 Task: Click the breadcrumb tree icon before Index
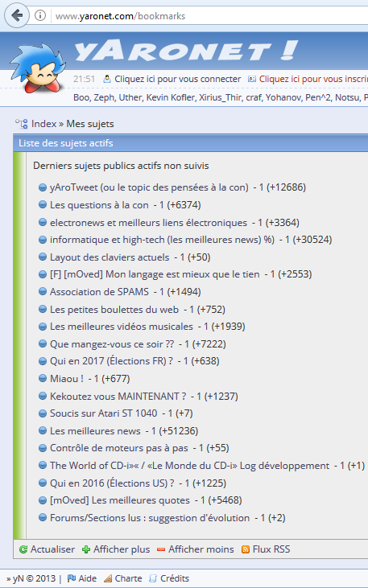click(22, 124)
